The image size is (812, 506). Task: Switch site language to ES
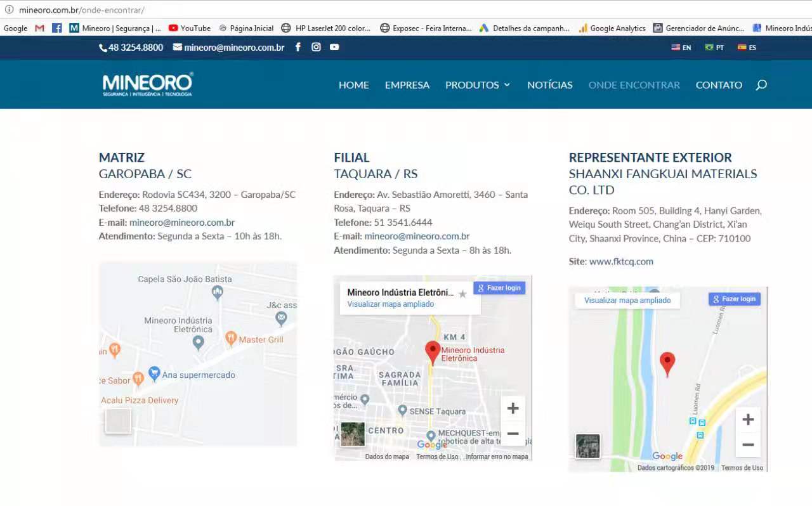[x=747, y=48]
